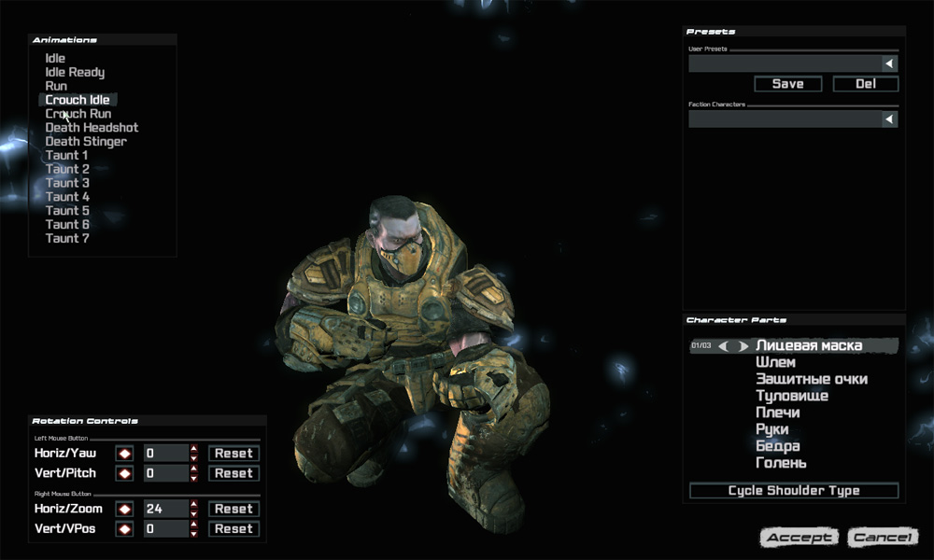934x560 pixels.
Task: Reset the Vert/Pitch rotation
Action: pos(233,474)
